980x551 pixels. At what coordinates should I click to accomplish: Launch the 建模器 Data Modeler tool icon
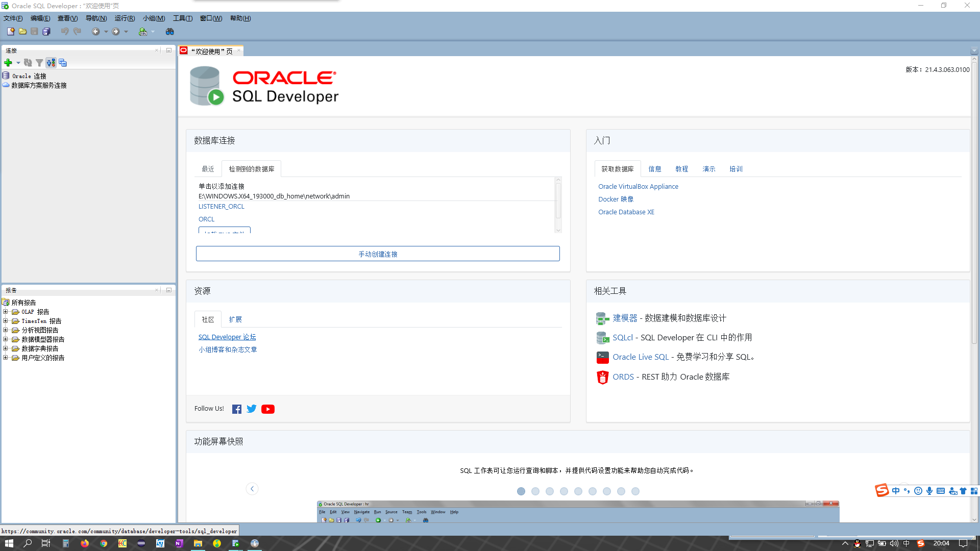click(602, 318)
